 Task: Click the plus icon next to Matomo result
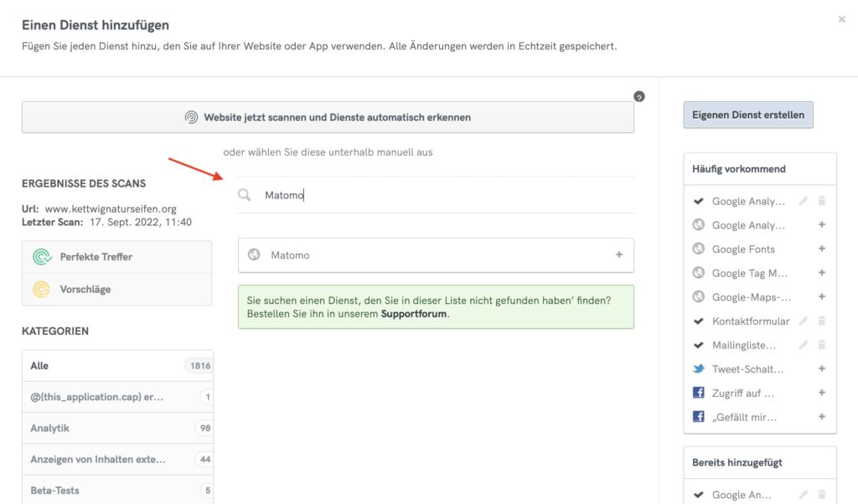point(619,255)
